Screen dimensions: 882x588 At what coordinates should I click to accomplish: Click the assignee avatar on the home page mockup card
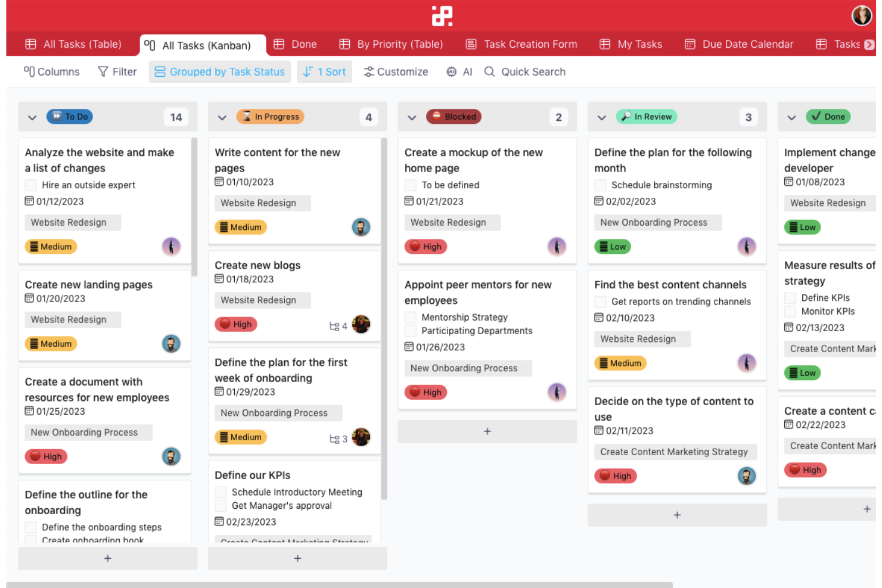click(557, 246)
